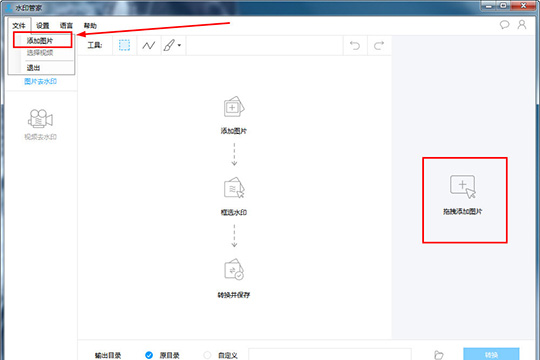Switch to 图片去水印 mode
This screenshot has height=360, width=540.
click(40, 81)
